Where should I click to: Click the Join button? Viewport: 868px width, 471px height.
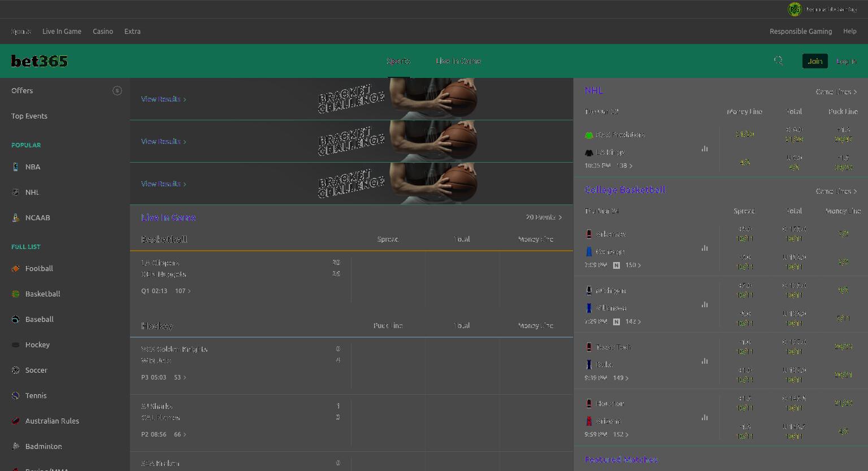815,61
